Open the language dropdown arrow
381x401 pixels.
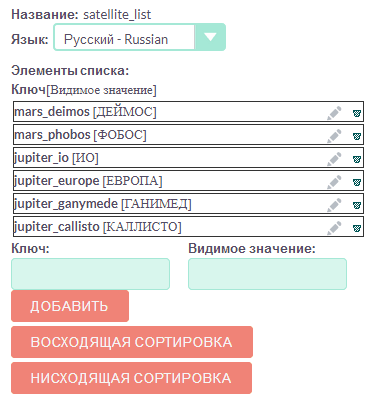(x=210, y=37)
